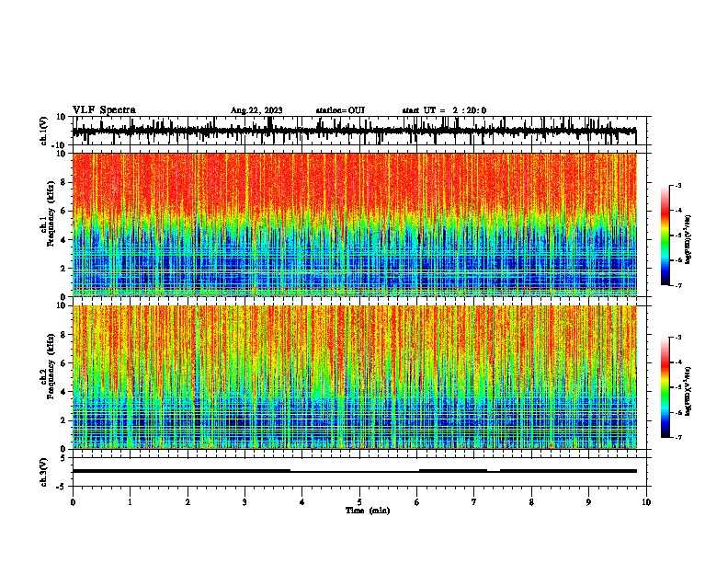Click the 'start UT = 2:20:0' label
Viewport: 728px width, 563px height.
444,110
